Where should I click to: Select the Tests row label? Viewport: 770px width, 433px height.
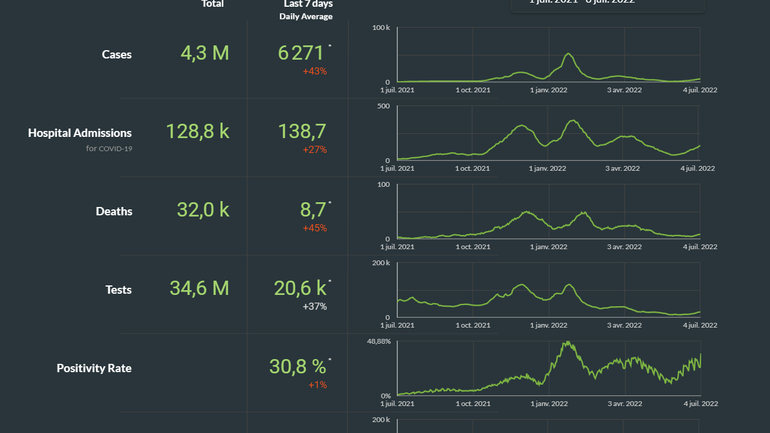coord(118,290)
